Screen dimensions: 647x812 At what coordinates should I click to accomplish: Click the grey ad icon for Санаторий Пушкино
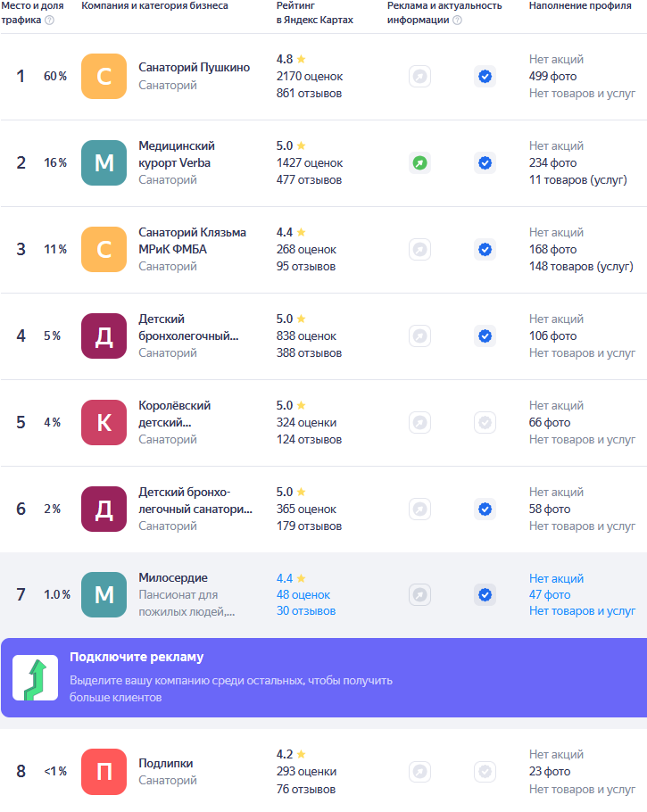tap(419, 77)
